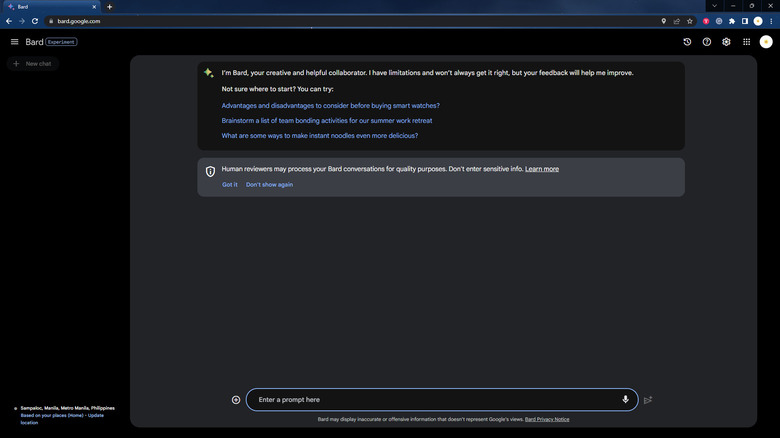The height and width of the screenshot is (438, 780).
Task: Open Bard settings gear icon
Action: pyautogui.click(x=727, y=42)
